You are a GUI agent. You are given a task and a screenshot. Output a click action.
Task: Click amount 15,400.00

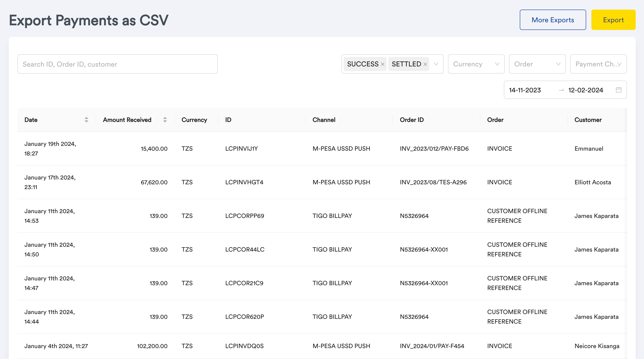154,148
